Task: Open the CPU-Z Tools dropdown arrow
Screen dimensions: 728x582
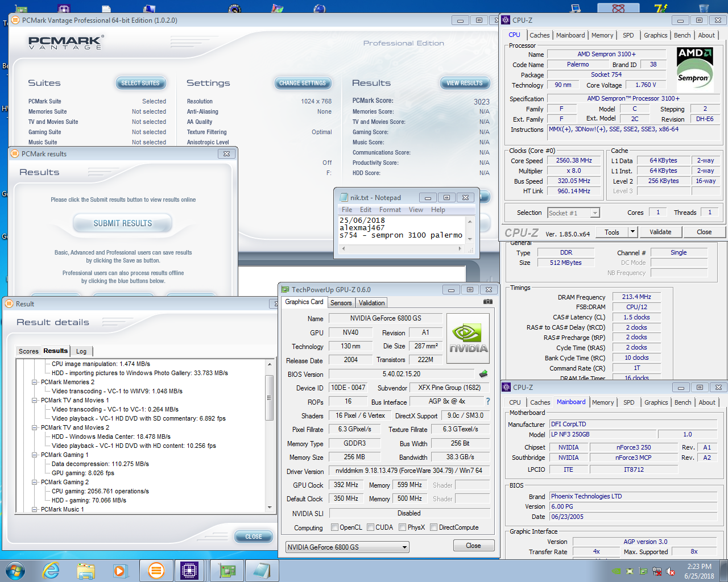Action: coord(632,232)
